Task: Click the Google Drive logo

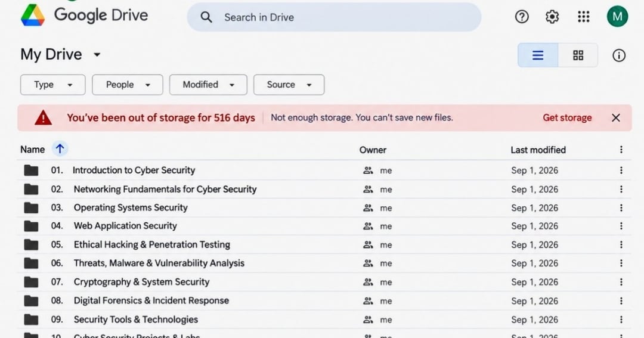Action: 33,15
